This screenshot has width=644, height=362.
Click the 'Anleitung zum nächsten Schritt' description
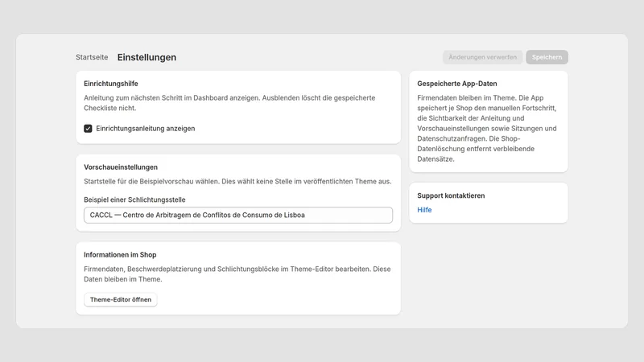[229, 103]
